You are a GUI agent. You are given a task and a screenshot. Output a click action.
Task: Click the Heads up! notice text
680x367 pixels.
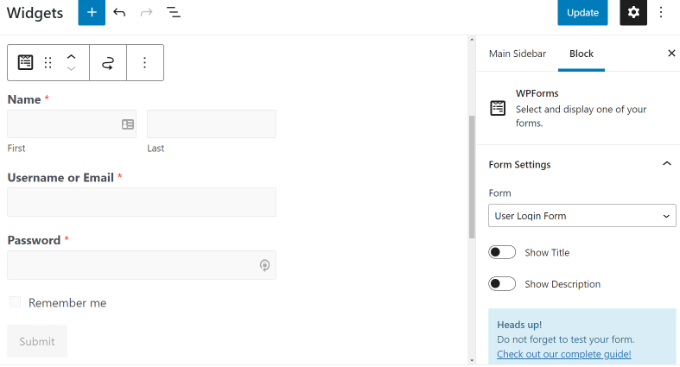tap(519, 324)
